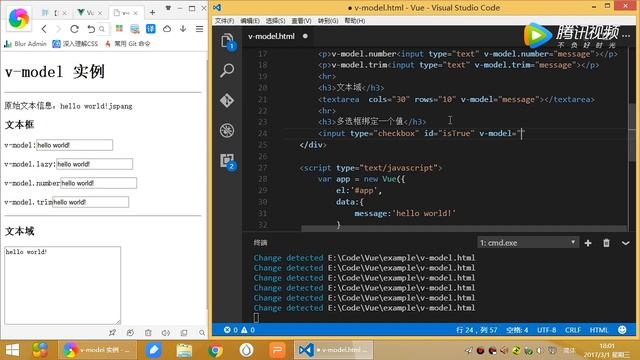The image size is (640, 360).
Task: Click the v-model.lazy text input
Action: point(94,164)
